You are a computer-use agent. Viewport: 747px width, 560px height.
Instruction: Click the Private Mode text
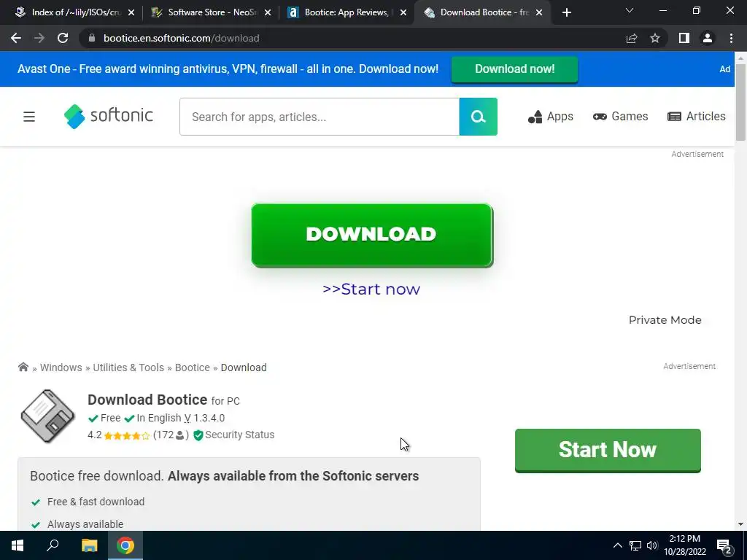click(x=665, y=320)
